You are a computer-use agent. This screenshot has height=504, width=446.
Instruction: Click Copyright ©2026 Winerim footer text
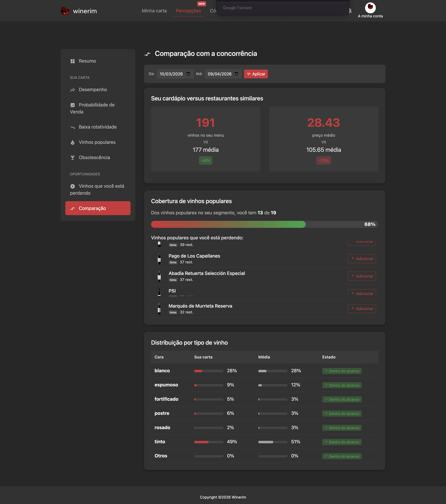223,497
